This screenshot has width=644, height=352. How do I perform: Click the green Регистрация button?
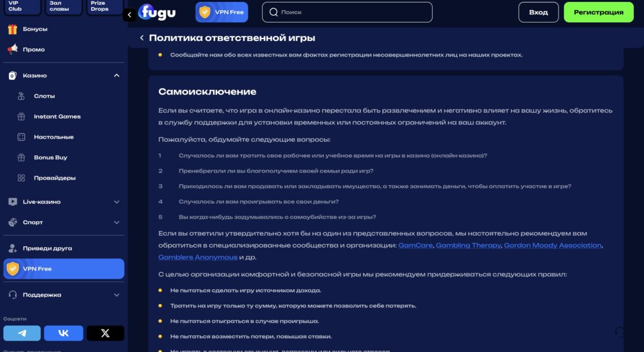599,13
